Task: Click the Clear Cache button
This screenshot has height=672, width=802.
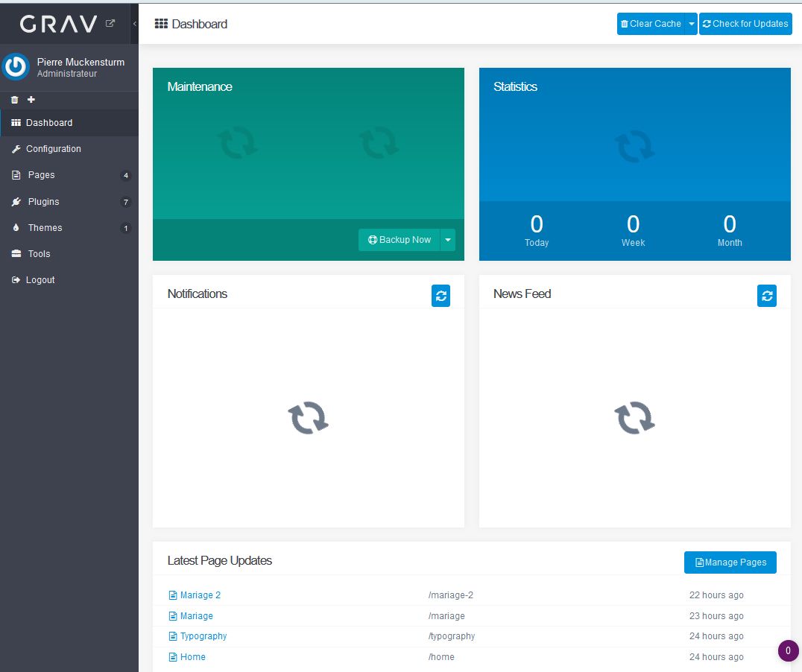Action: click(x=651, y=24)
